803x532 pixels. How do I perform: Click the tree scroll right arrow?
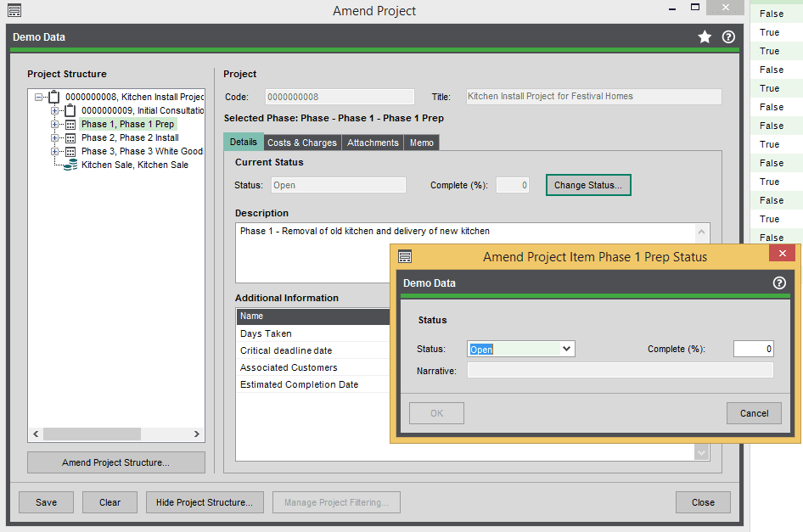[x=197, y=434]
